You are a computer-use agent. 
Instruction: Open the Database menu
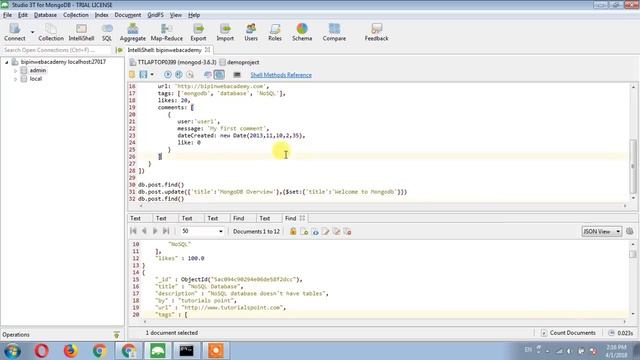[x=45, y=15]
